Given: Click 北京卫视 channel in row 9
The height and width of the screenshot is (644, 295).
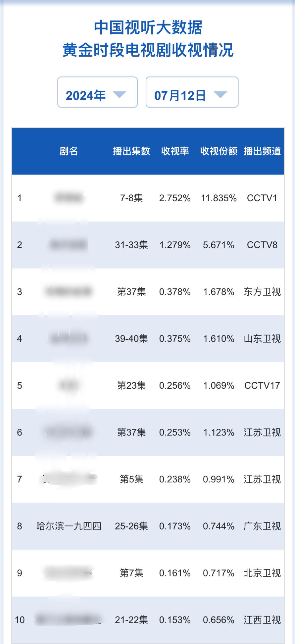Looking at the screenshot, I should point(262,573).
